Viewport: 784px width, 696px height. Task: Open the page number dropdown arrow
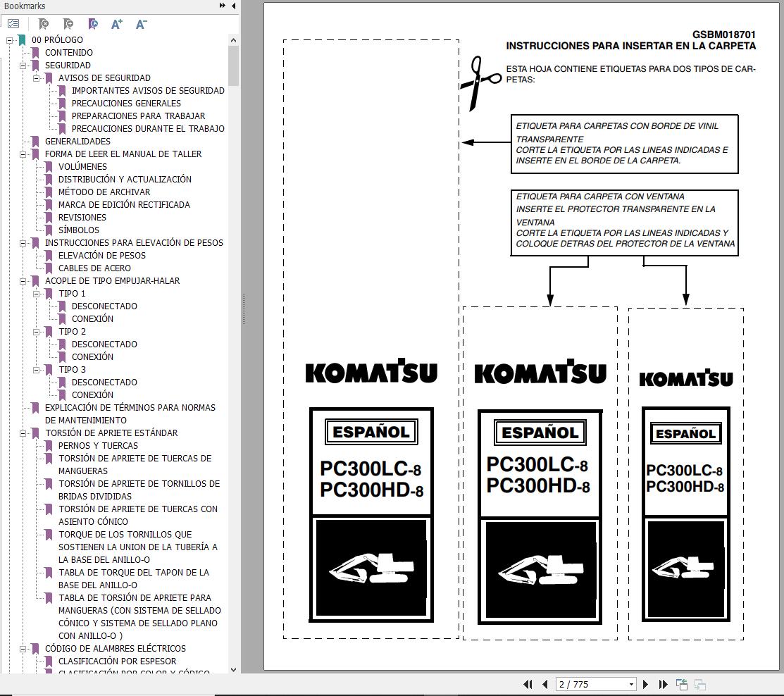pyautogui.click(x=632, y=684)
